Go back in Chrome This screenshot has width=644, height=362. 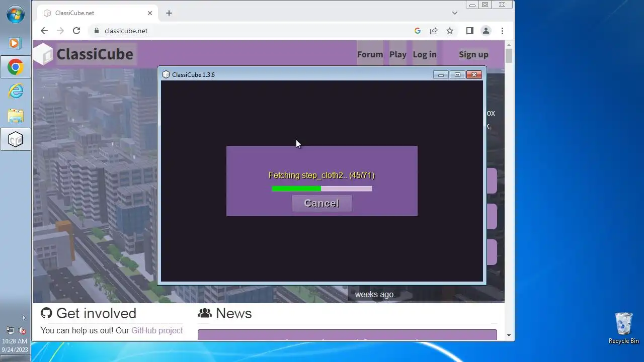coord(44,31)
